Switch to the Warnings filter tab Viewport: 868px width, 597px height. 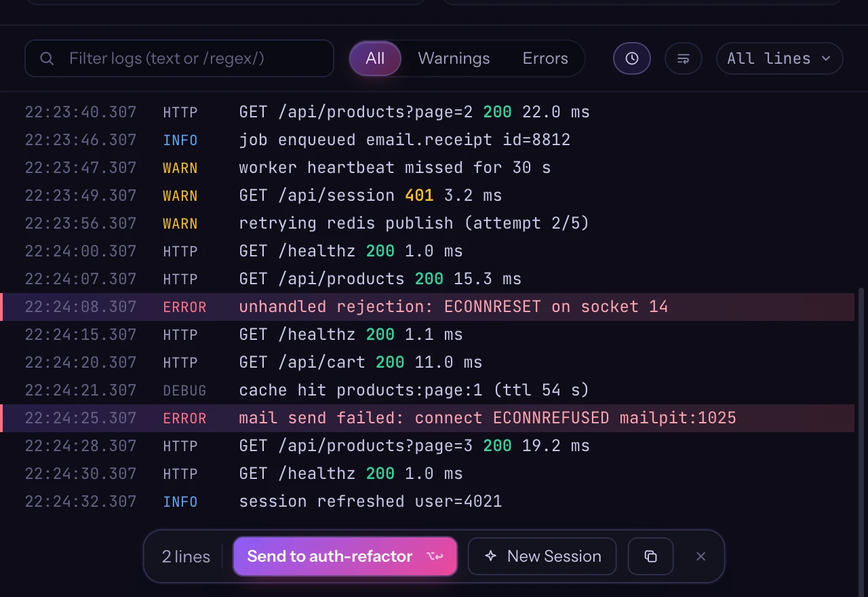pos(454,58)
